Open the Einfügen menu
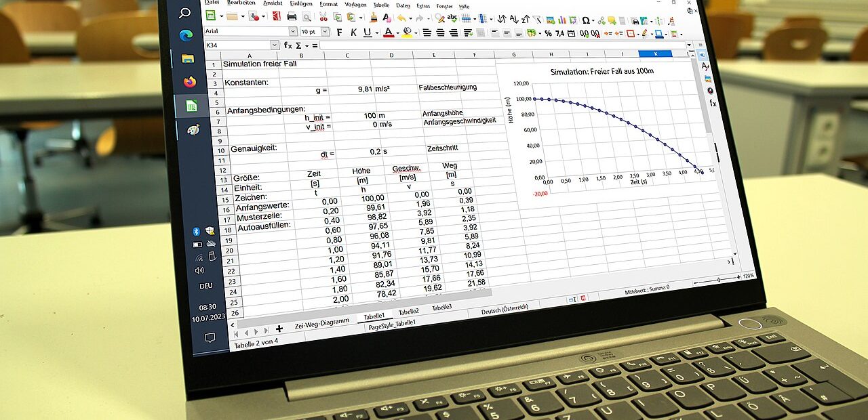The width and height of the screenshot is (868, 420). click(301, 3)
